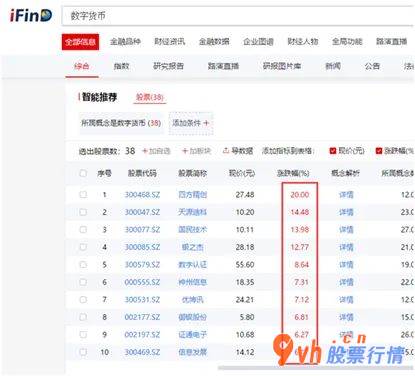415x376 pixels.
Task: Tick the checkbox for row 2, 300047.SZ
Action: coord(83,212)
